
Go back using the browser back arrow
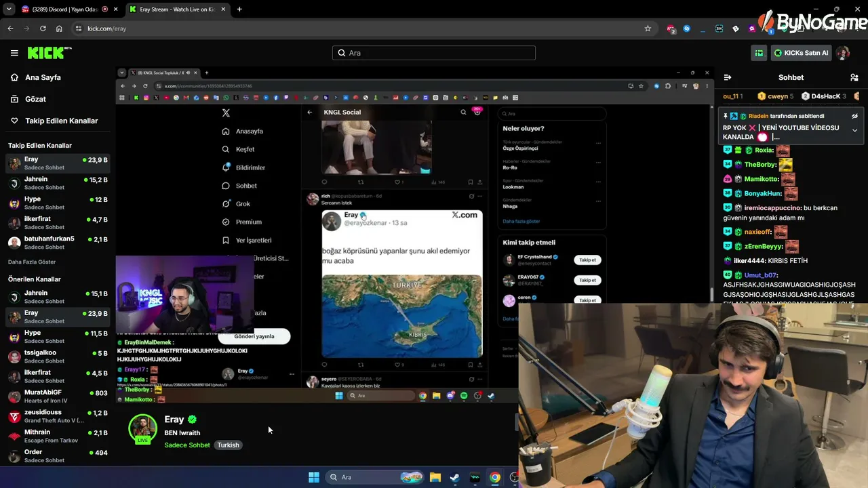tap(10, 28)
